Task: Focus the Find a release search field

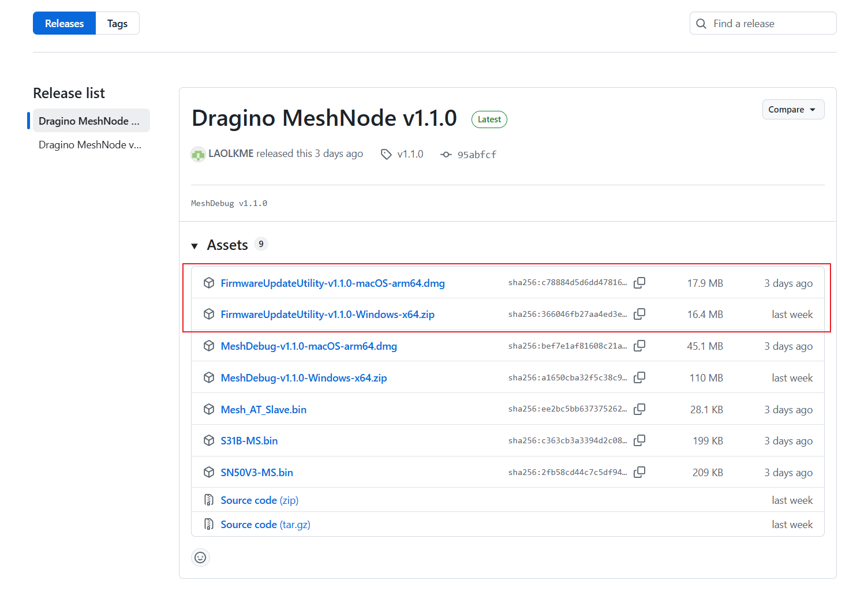Action: tap(763, 23)
